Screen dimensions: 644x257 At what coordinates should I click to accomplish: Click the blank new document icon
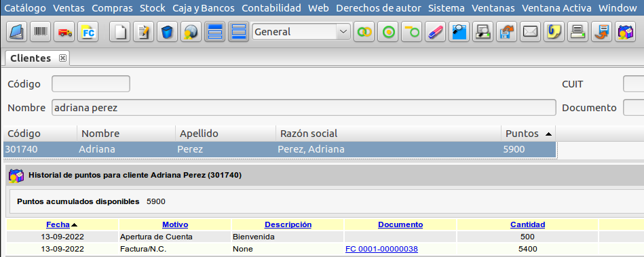[x=119, y=32]
